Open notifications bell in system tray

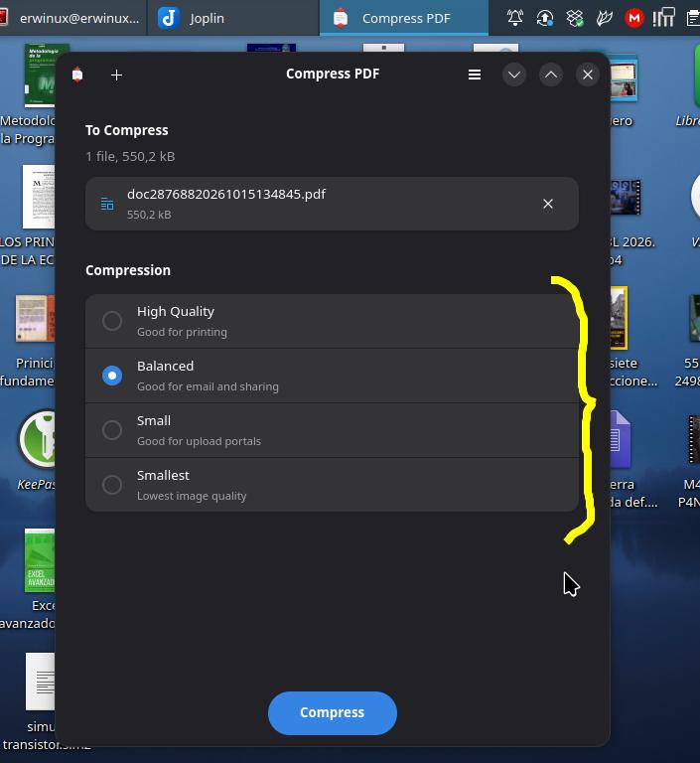pyautogui.click(x=515, y=19)
